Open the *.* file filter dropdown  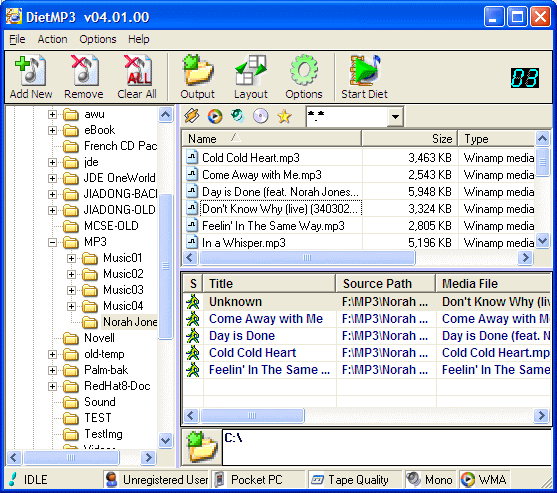coord(395,116)
